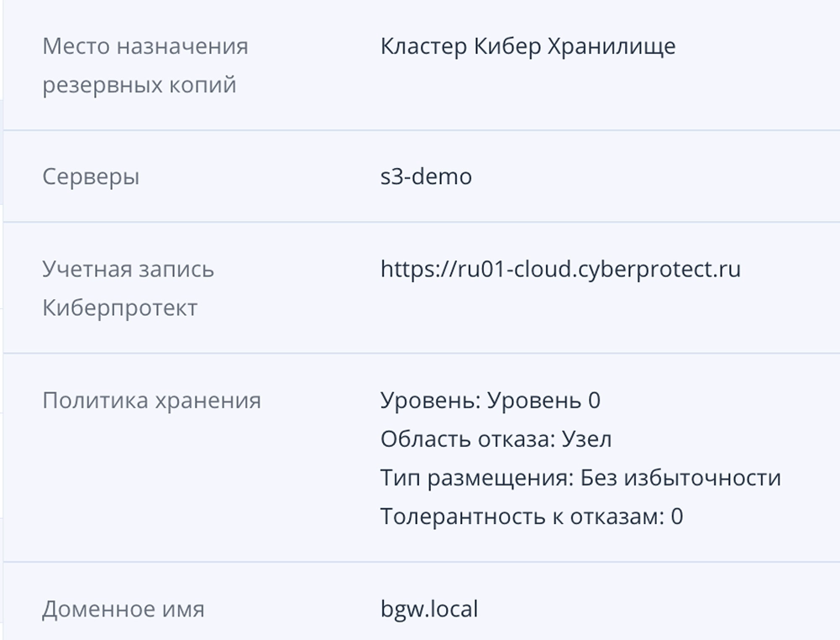The height and width of the screenshot is (640, 840).
Task: Click the 'Политика хранения' field label
Action: [x=151, y=401]
